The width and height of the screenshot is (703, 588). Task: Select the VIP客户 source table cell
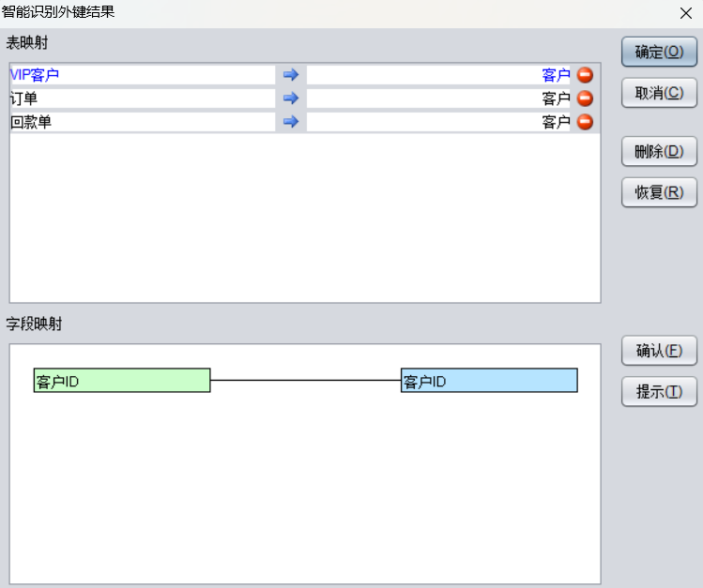click(x=142, y=75)
